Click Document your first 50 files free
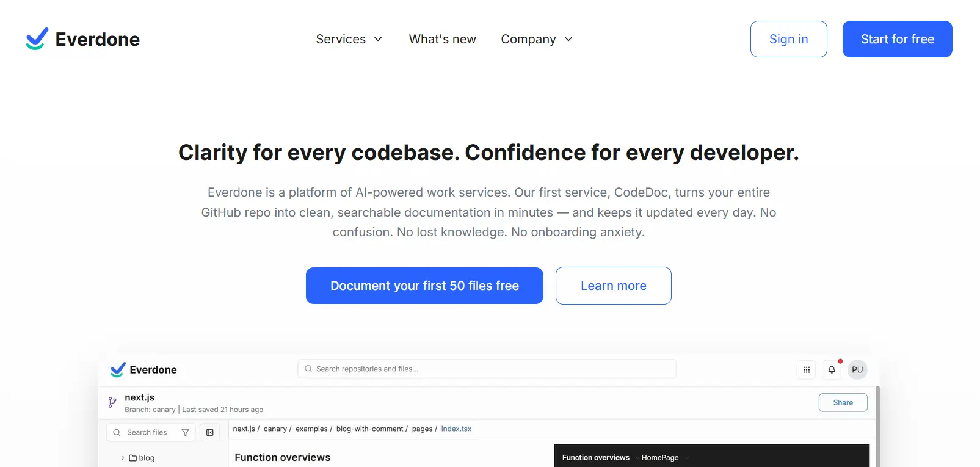 [424, 286]
